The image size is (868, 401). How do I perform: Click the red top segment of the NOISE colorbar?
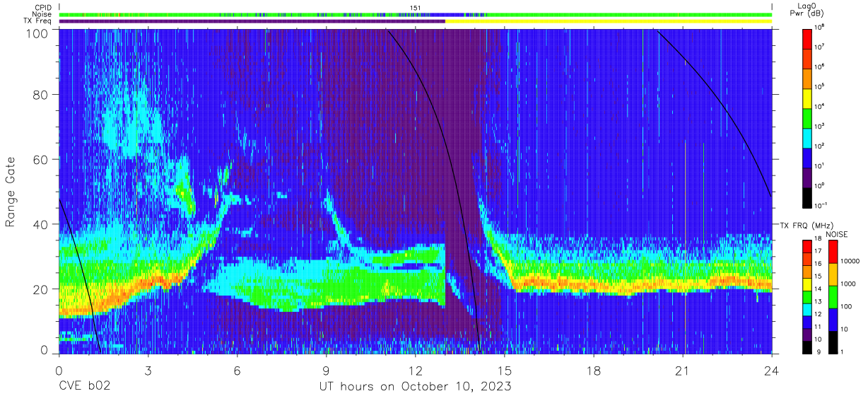[x=833, y=252]
